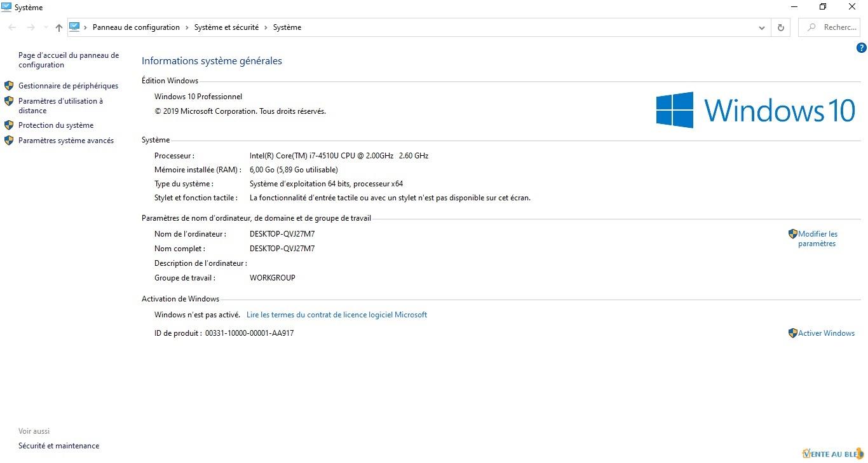Click shield icon next to Modifier les paramètres
This screenshot has height=463, width=868.
[792, 234]
